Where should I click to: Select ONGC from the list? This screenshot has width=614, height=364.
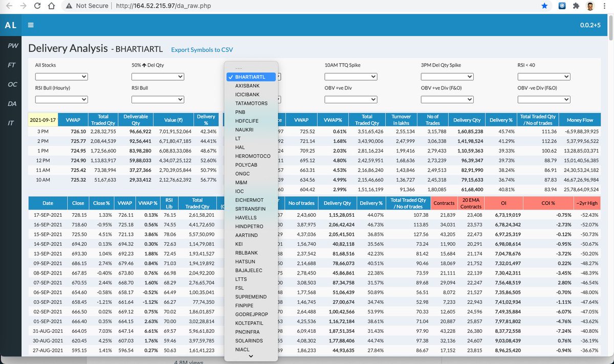(x=251, y=174)
